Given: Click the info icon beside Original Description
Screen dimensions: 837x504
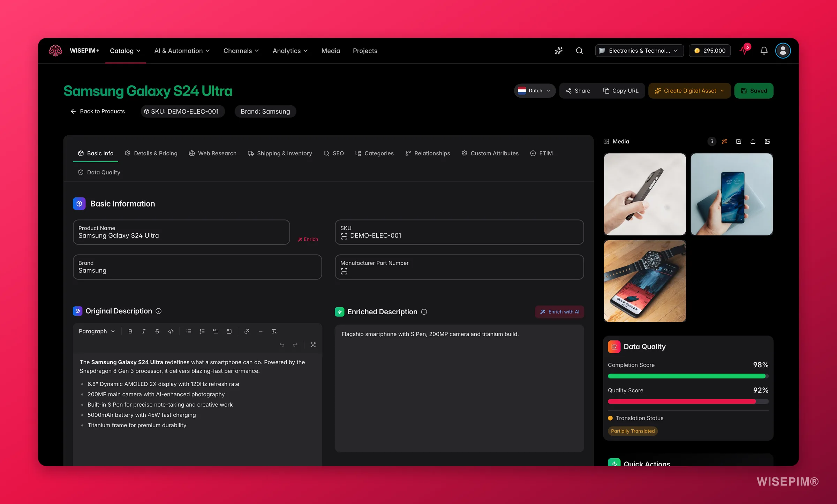Looking at the screenshot, I should 158,311.
